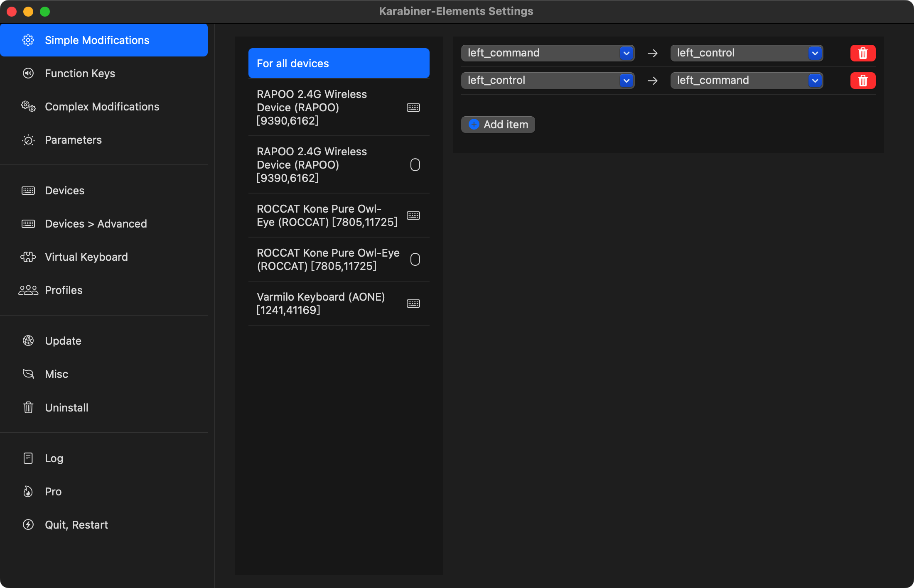Viewport: 914px width, 588px height.
Task: Open Devices > Advanced page
Action: pyautogui.click(x=104, y=224)
